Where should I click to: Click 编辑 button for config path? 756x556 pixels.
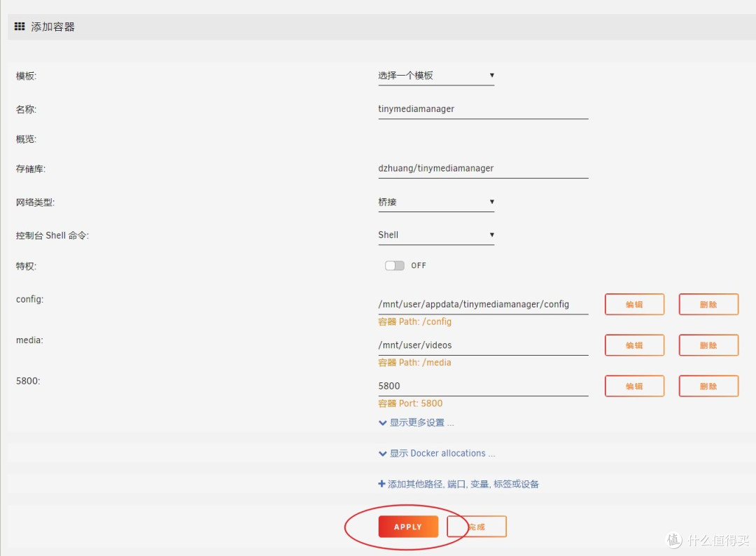(634, 305)
